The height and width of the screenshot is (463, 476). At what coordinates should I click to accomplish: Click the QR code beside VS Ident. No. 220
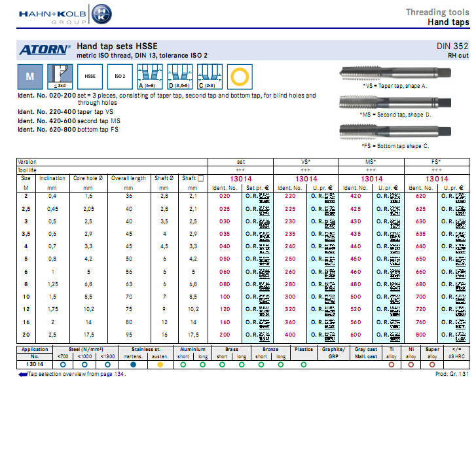pyautogui.click(x=330, y=198)
